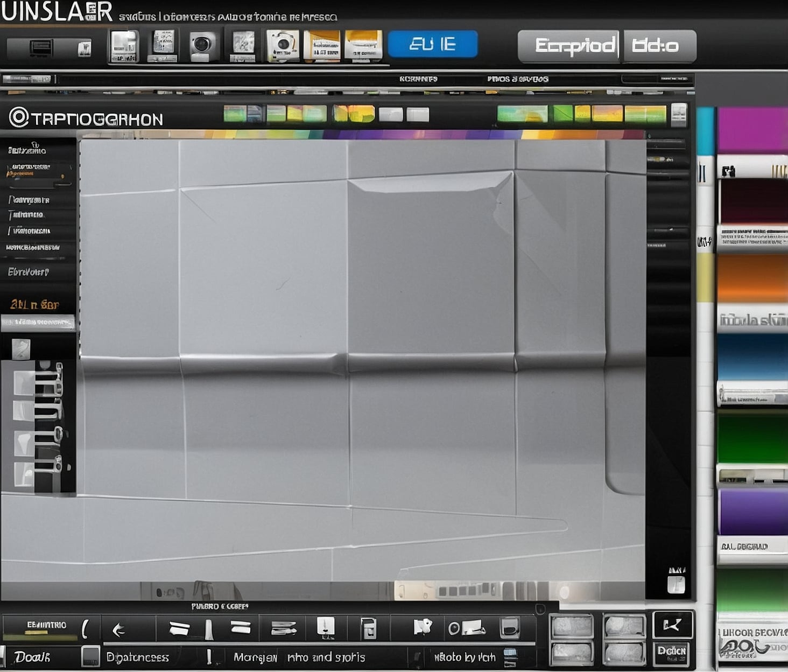The height and width of the screenshot is (672, 788).
Task: Click the arrow icon above the Ddicn button
Action: coord(672,625)
